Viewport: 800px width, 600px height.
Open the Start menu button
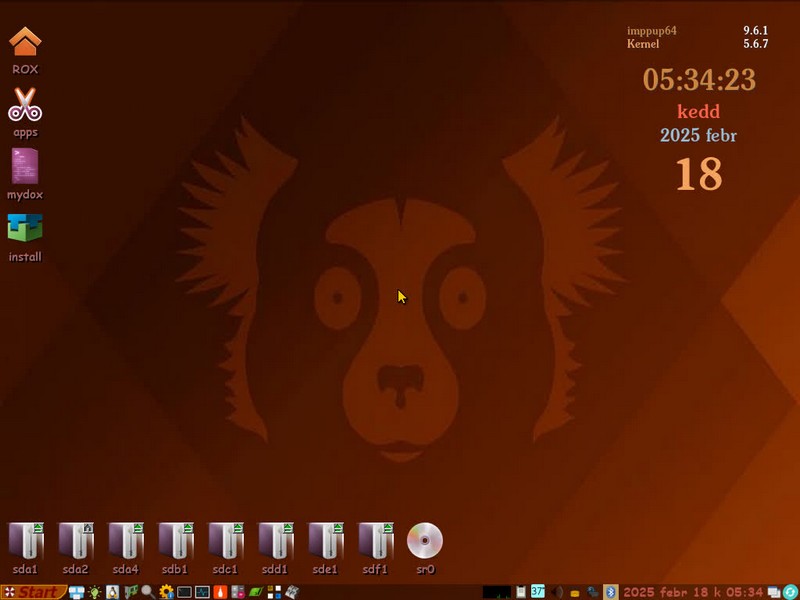pos(34,592)
